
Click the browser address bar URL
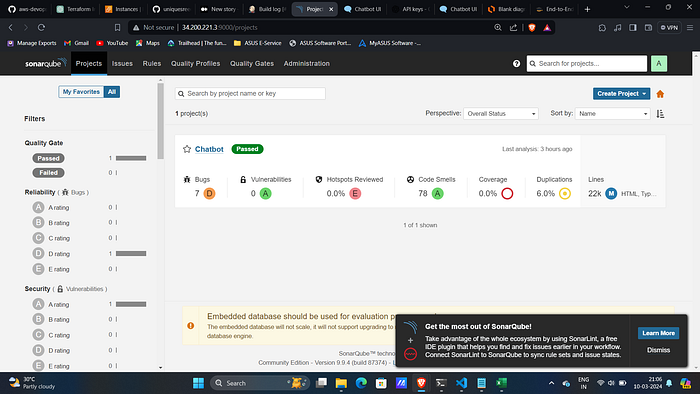tap(220, 28)
